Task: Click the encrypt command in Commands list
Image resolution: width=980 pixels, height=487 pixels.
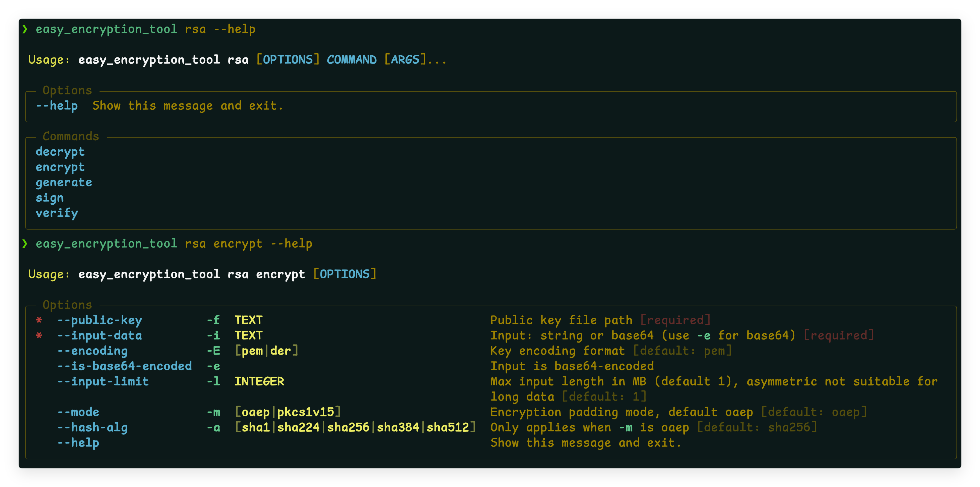Action: click(x=60, y=167)
